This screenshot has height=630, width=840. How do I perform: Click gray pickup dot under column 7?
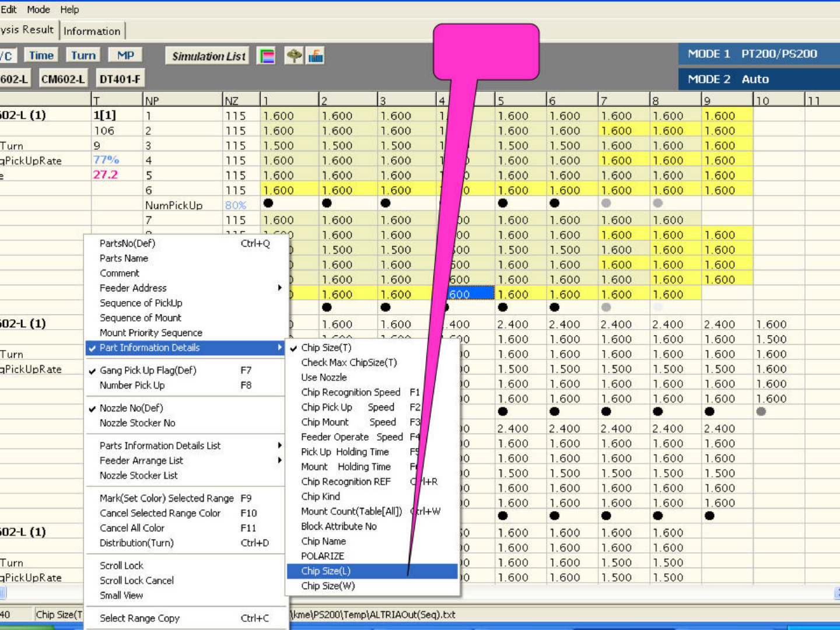pyautogui.click(x=606, y=203)
